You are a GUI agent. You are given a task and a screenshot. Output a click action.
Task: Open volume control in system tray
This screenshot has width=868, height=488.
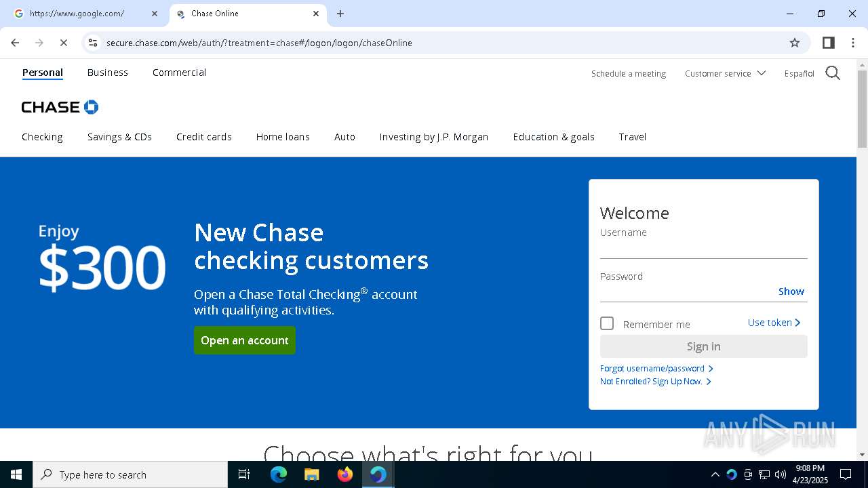[x=781, y=474]
